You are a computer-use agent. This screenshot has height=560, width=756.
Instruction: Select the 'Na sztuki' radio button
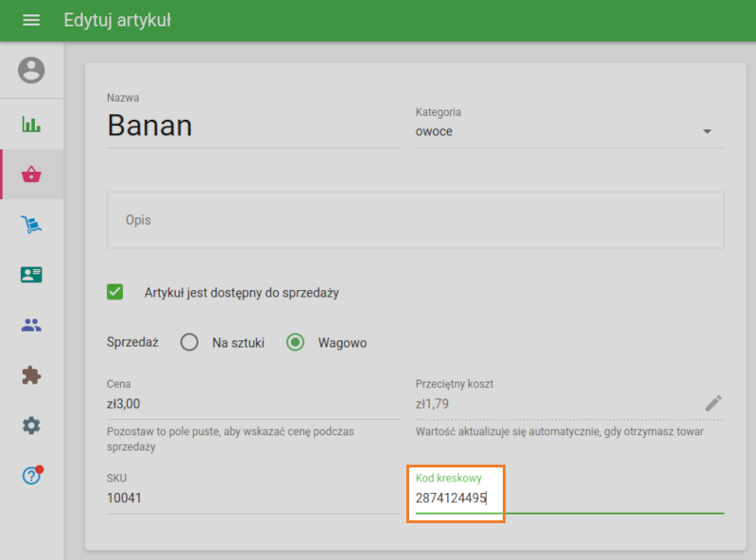tap(189, 343)
